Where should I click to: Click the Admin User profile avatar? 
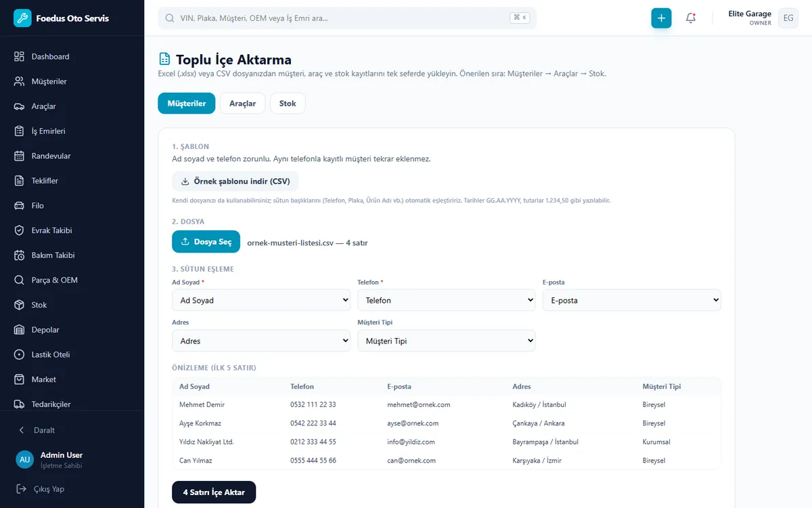[x=25, y=459]
